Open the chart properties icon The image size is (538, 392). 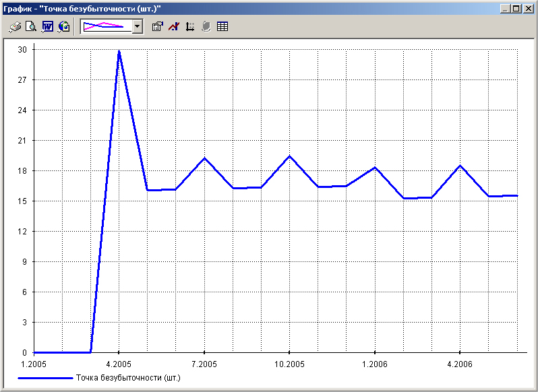[x=157, y=27]
